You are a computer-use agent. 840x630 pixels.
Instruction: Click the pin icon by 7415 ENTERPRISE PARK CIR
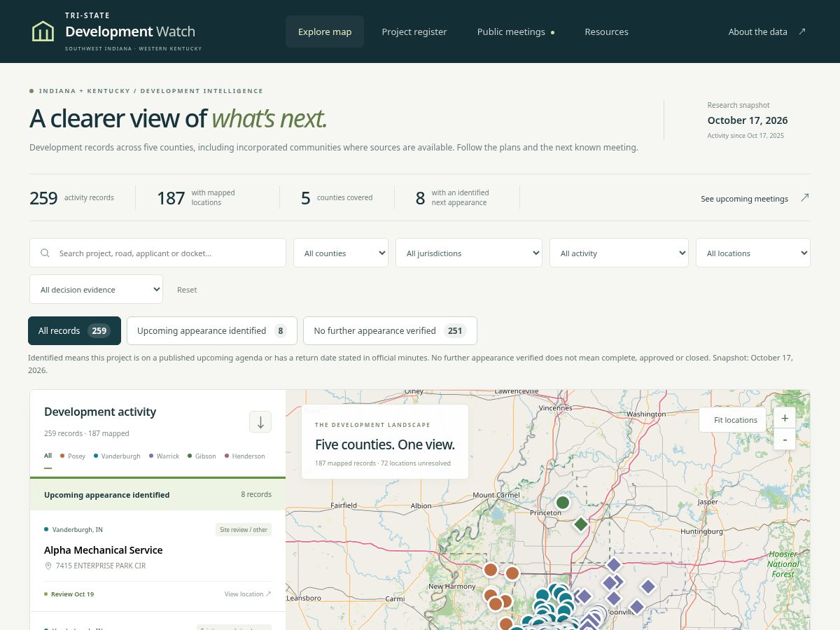pyautogui.click(x=48, y=566)
